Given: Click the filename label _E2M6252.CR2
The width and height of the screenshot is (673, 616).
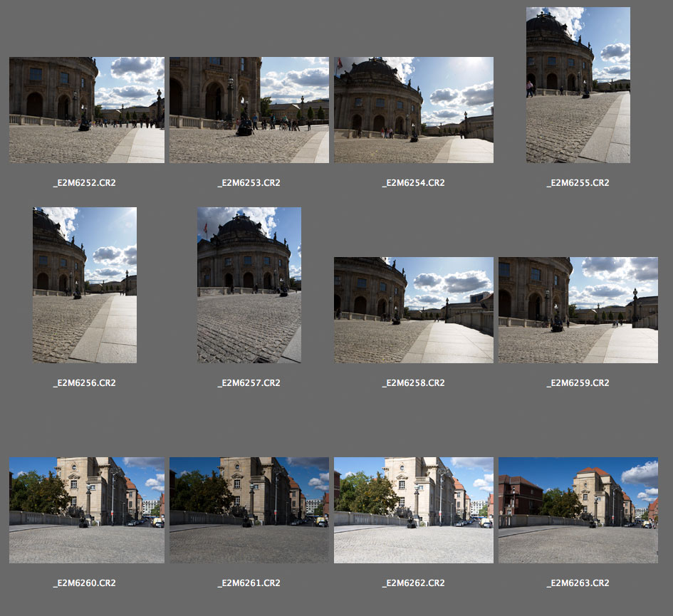Looking at the screenshot, I should pos(85,183).
